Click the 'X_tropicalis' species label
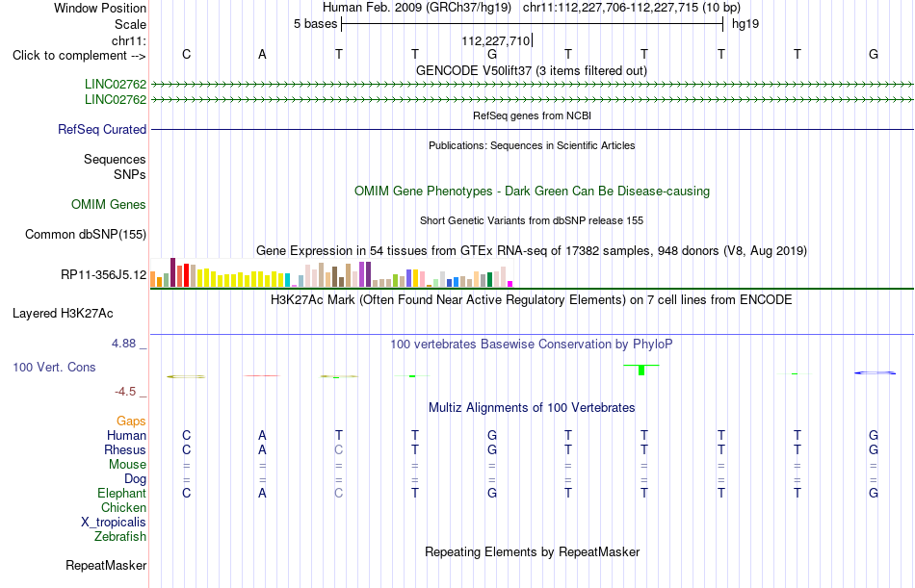This screenshot has width=915, height=588. tap(114, 523)
